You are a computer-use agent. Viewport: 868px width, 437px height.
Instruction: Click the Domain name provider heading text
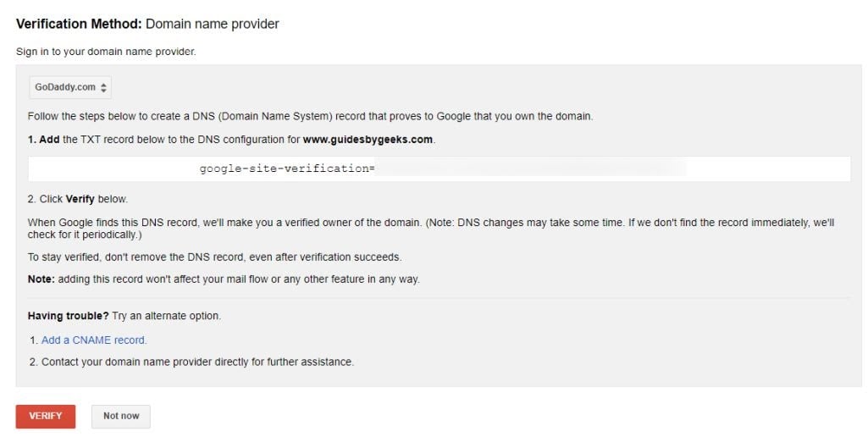(213, 24)
